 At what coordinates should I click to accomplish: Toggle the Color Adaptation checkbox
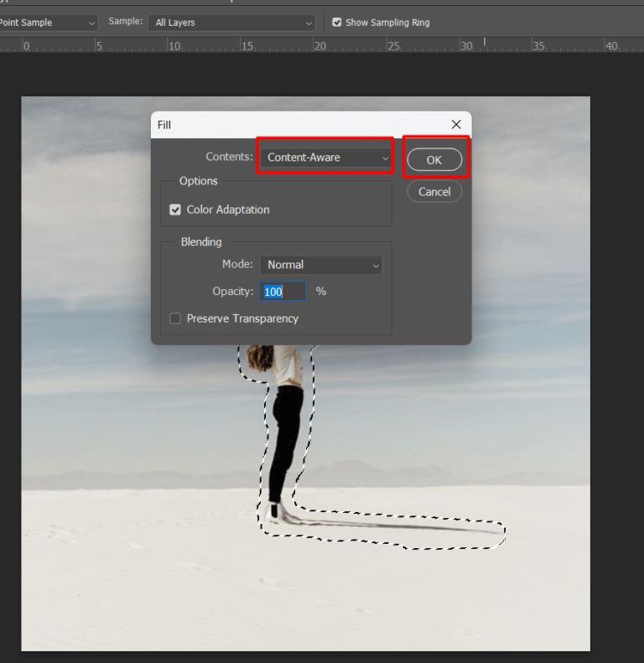click(175, 210)
